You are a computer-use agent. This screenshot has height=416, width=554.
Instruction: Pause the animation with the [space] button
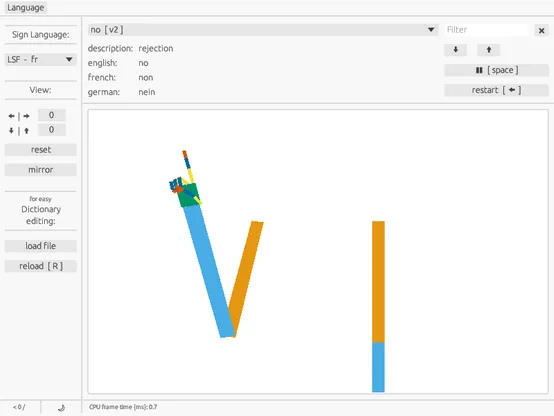tap(496, 70)
